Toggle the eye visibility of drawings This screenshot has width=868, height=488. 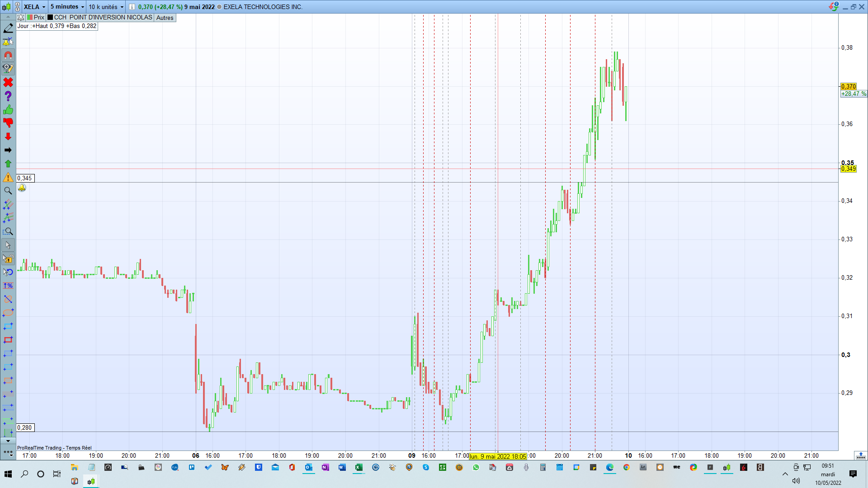tap(8, 69)
